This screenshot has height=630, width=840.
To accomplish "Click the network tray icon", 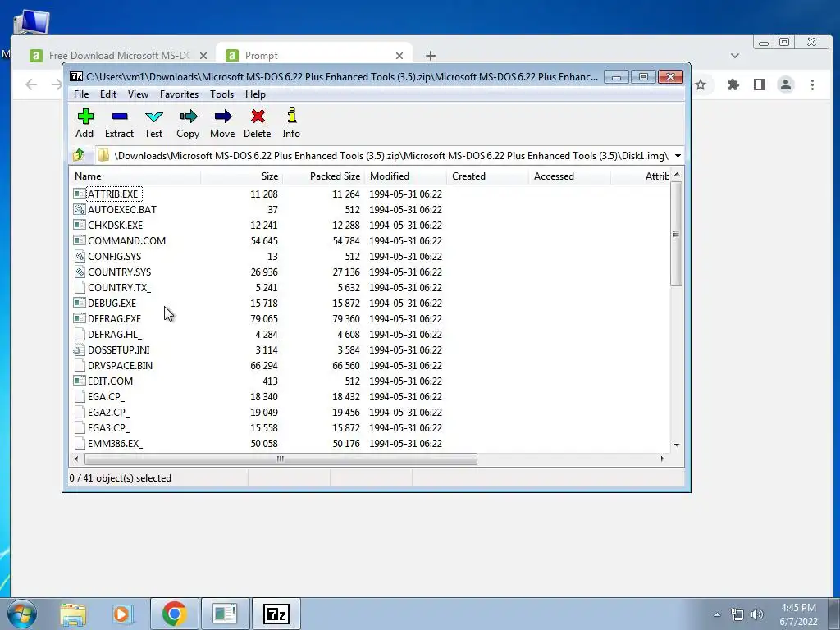I will (x=737, y=614).
